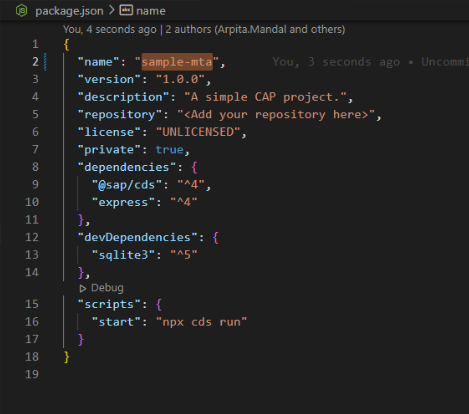Click the "@sap/cds" dependency key

click(127, 185)
